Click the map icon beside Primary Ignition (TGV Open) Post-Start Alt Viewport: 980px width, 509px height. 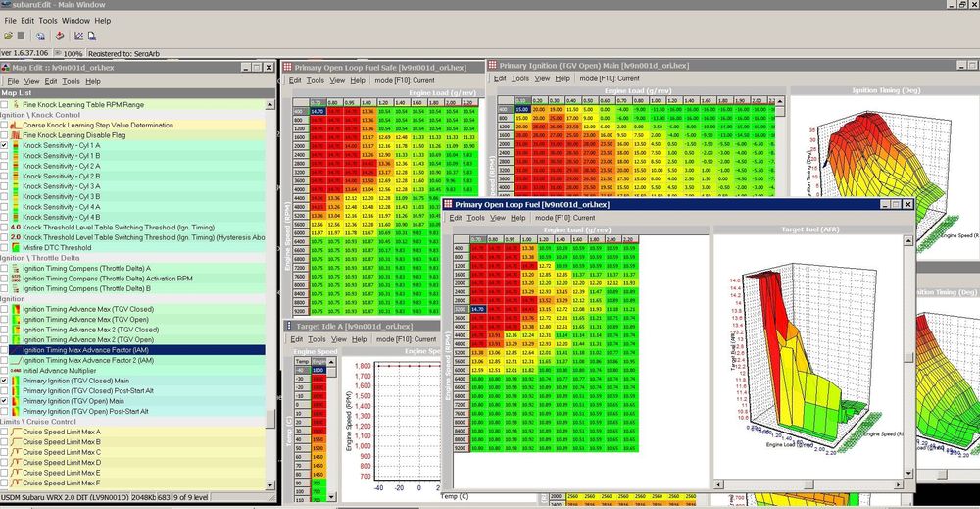tap(16, 412)
